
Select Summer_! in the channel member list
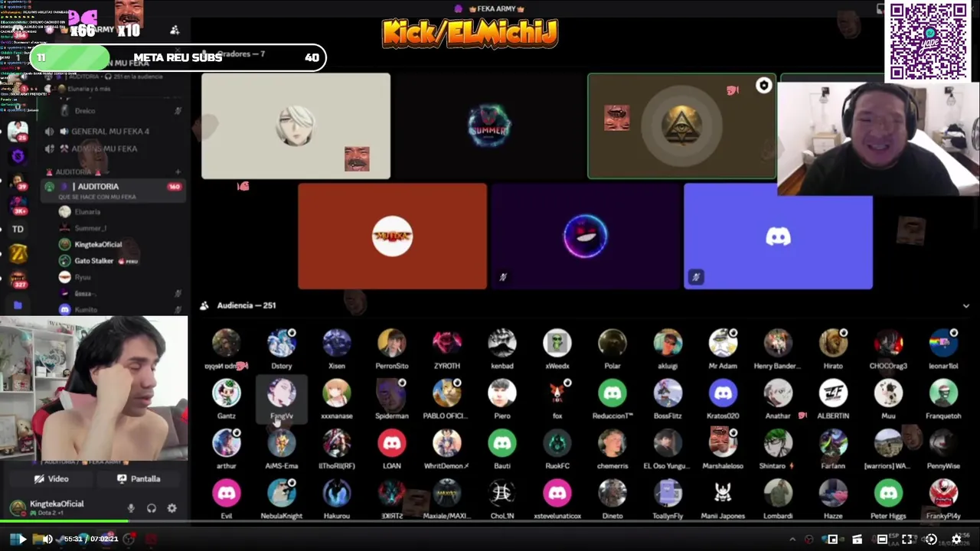(90, 228)
